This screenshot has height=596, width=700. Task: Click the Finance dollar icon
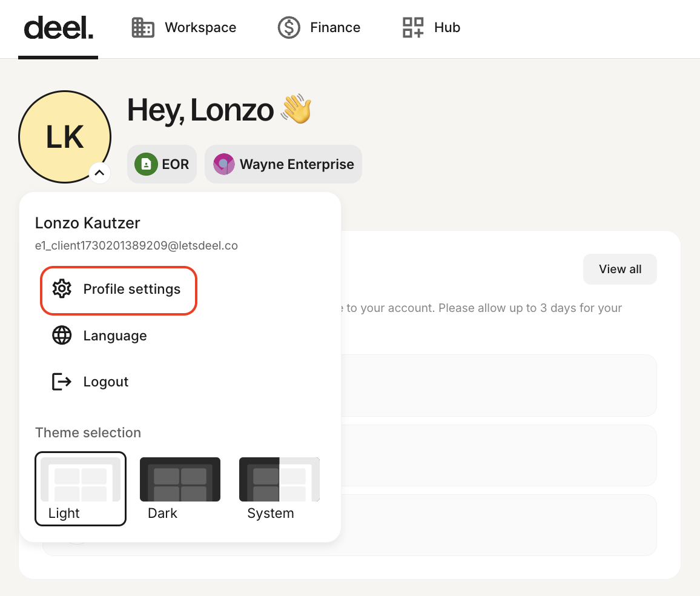click(289, 27)
